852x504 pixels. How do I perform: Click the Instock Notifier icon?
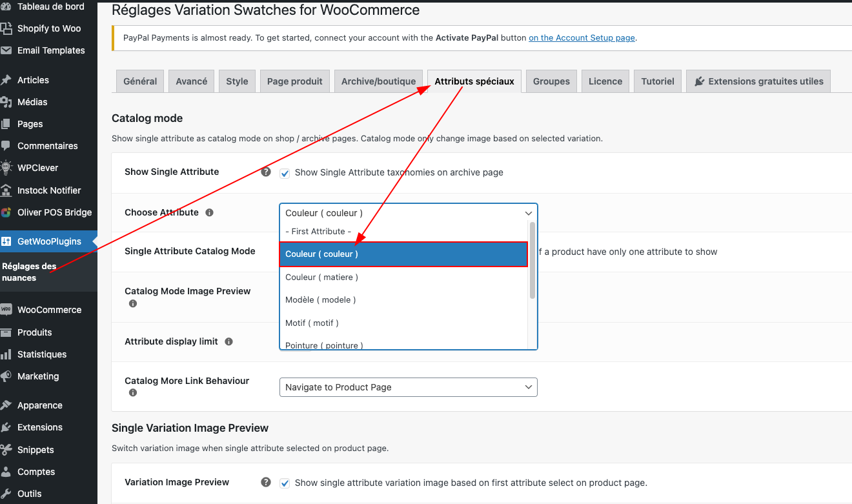click(x=6, y=190)
